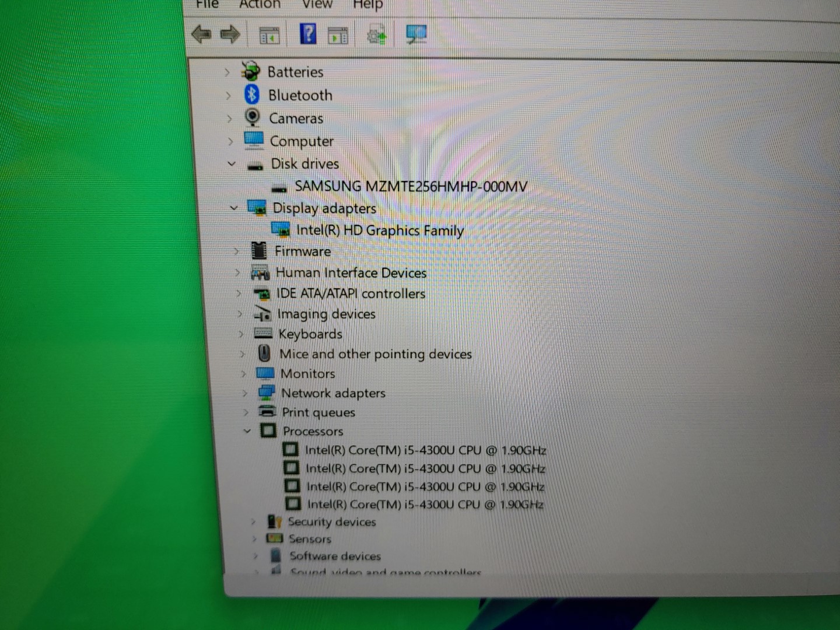840x630 pixels.
Task: Scan for hardware changes monitor icon
Action: click(416, 34)
